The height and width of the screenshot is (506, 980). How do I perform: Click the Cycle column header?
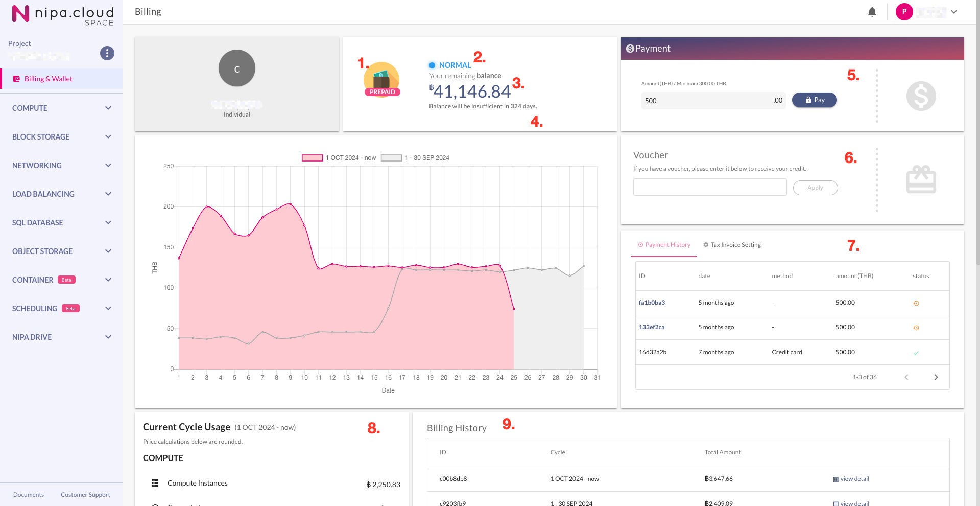click(558, 452)
